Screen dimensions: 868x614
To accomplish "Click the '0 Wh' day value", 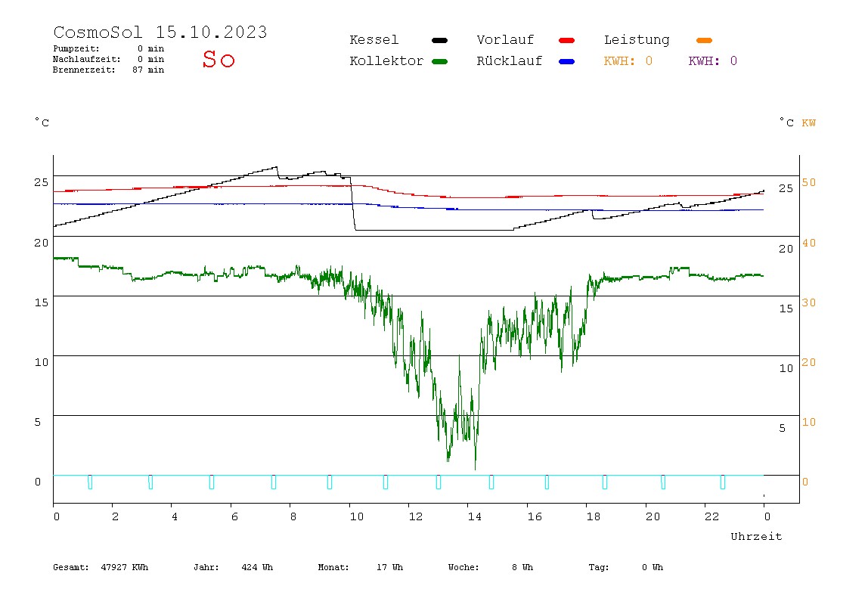I will click(652, 567).
